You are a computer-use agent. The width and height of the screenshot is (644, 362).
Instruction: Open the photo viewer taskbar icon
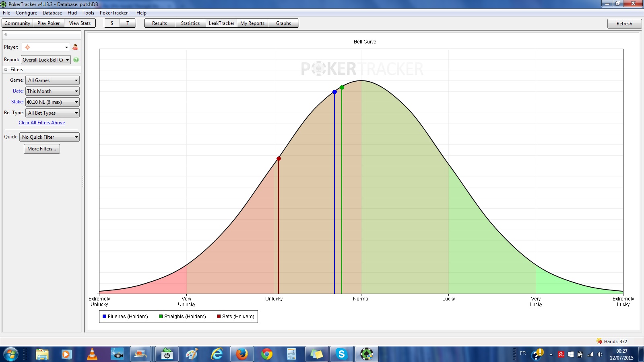(140, 354)
